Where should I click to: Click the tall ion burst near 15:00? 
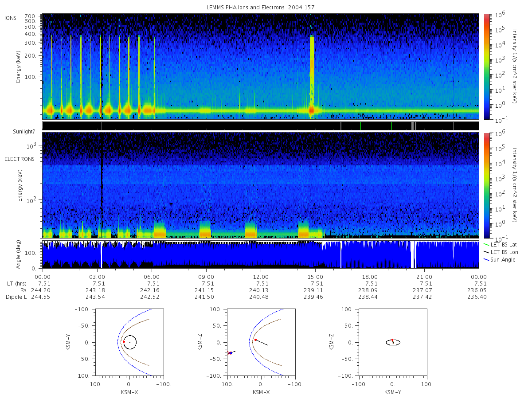(x=312, y=75)
